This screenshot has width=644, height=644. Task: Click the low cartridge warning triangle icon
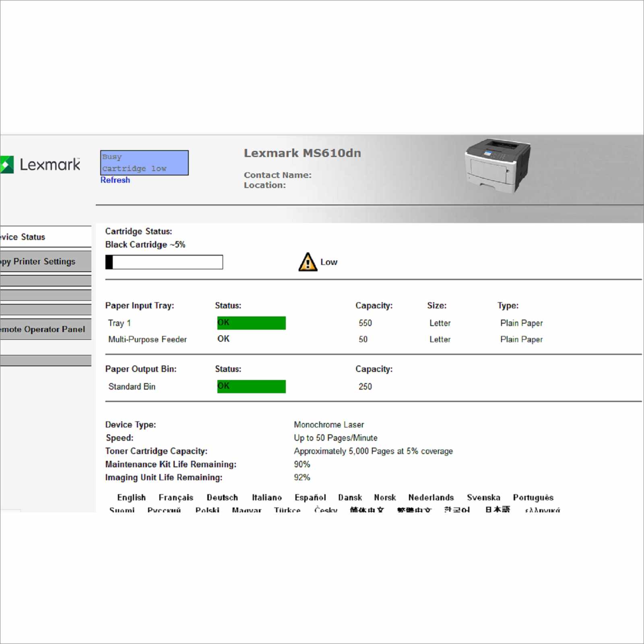click(308, 262)
